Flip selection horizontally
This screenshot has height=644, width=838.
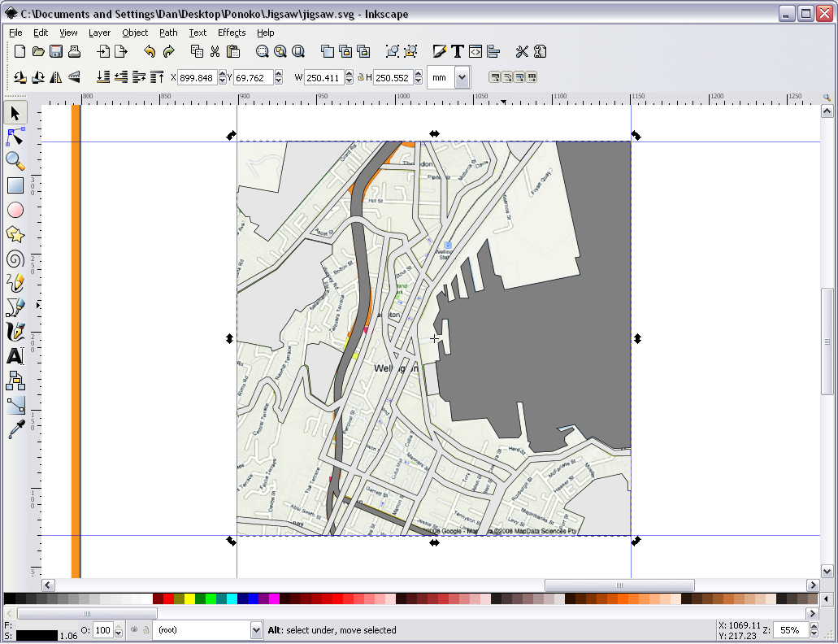[55, 77]
